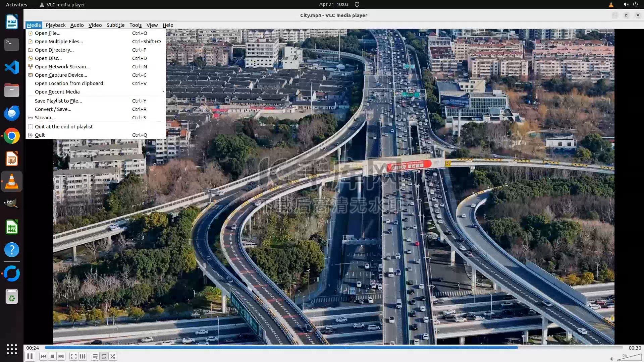
Task: Go to previous media track
Action: pos(43,356)
